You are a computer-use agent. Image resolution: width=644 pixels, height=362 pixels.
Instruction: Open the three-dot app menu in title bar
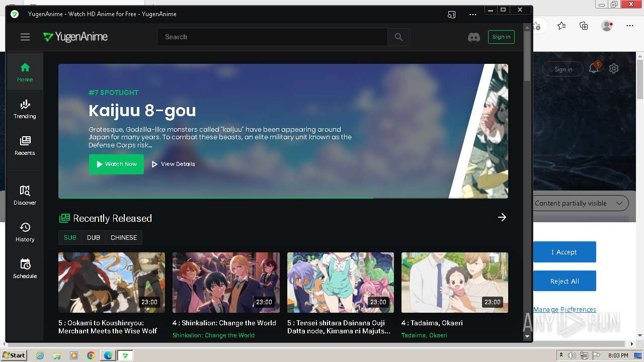coord(472,15)
